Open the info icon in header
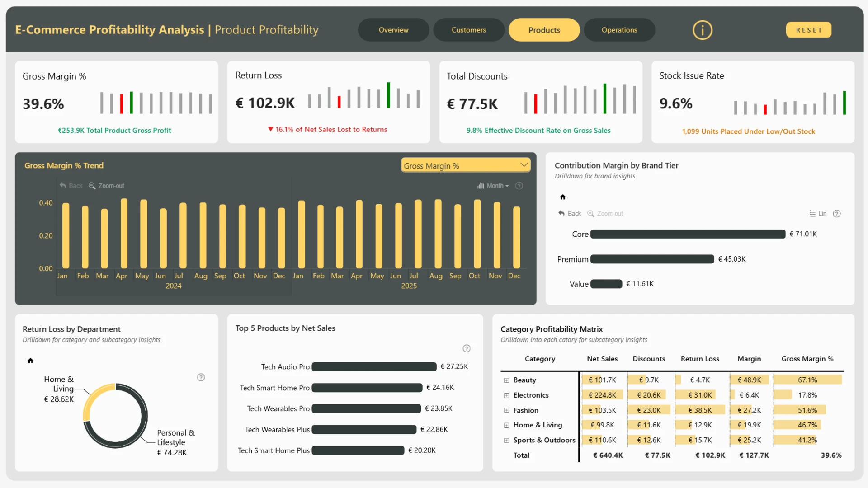Viewport: 868px width, 488px height. pyautogui.click(x=702, y=30)
